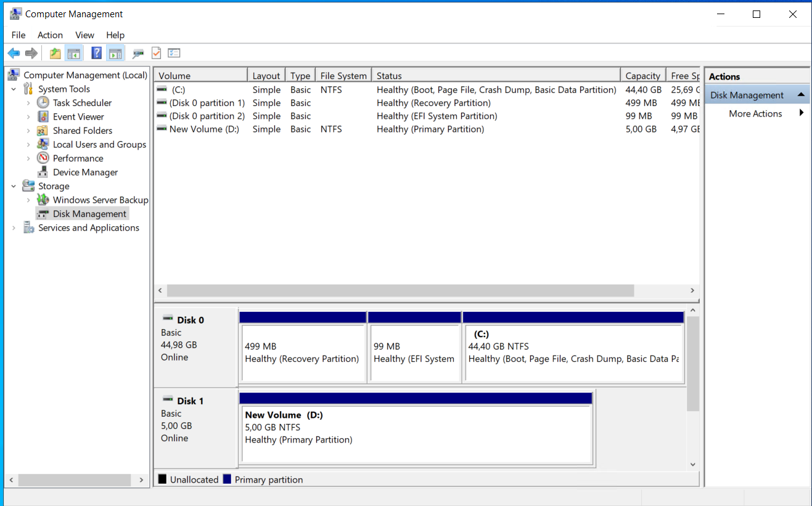Click the checklist window toolbar icon
Viewport: 812px width, 506px height.
coord(174,54)
